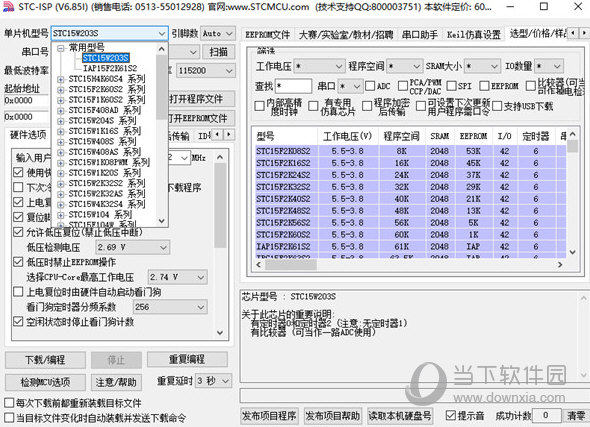The height and width of the screenshot is (427, 590).
Task: Click the 检测MCU选项 button
Action: click(x=45, y=382)
